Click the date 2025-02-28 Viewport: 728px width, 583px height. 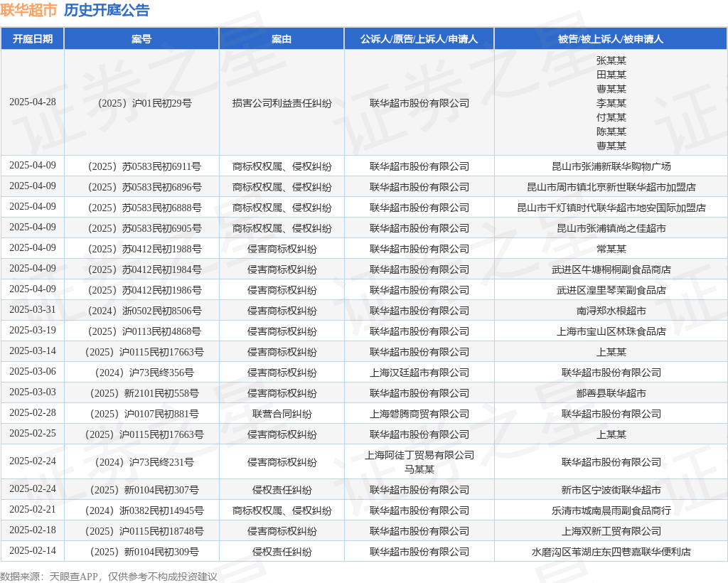[33, 412]
